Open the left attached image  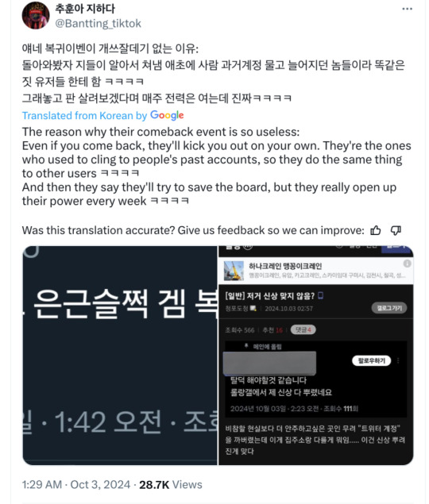120,356
